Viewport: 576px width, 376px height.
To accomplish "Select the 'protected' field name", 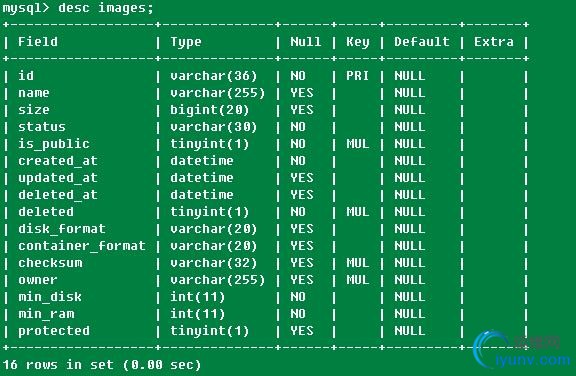I will point(54,331).
